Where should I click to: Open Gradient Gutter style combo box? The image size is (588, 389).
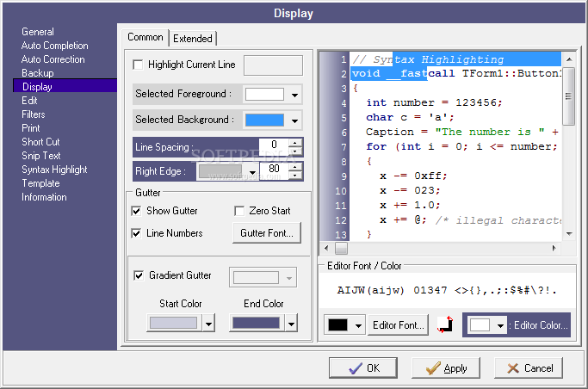pyautogui.click(x=263, y=278)
